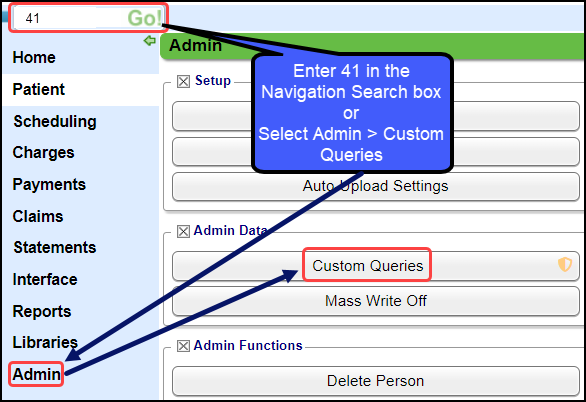
Task: Select Charges in the left navigation
Action: click(x=43, y=152)
